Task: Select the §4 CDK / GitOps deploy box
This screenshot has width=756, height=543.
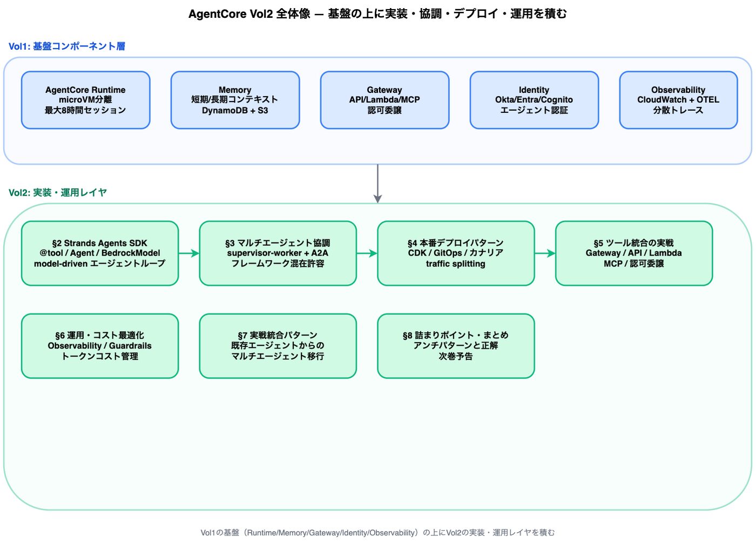Action: click(x=456, y=253)
